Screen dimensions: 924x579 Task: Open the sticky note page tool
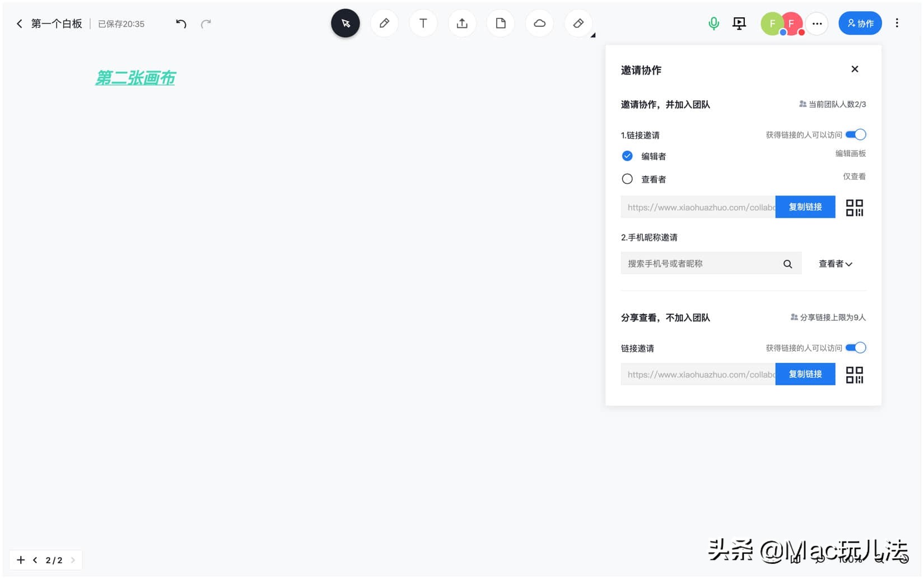pos(501,24)
